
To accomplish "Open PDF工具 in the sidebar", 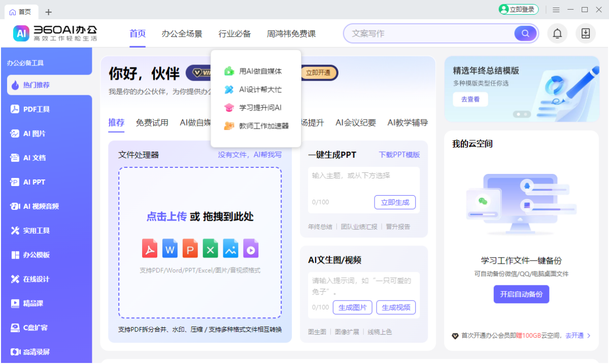I will click(x=36, y=109).
